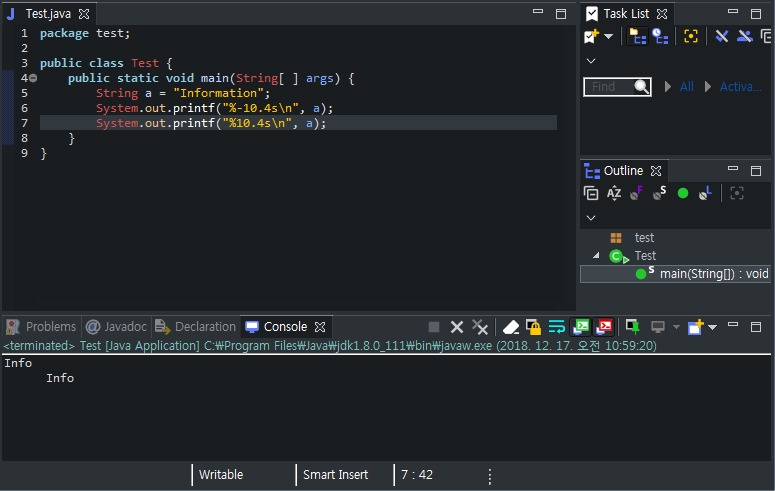Click Smart Insert status bar entry
Viewport: 775px width, 491px height.
[x=335, y=475]
